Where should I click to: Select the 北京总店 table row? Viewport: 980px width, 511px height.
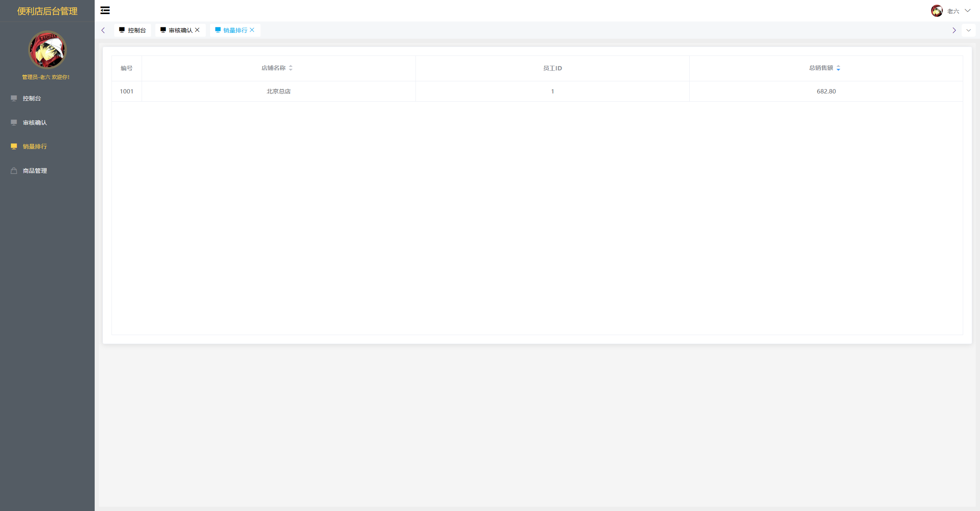tap(279, 91)
